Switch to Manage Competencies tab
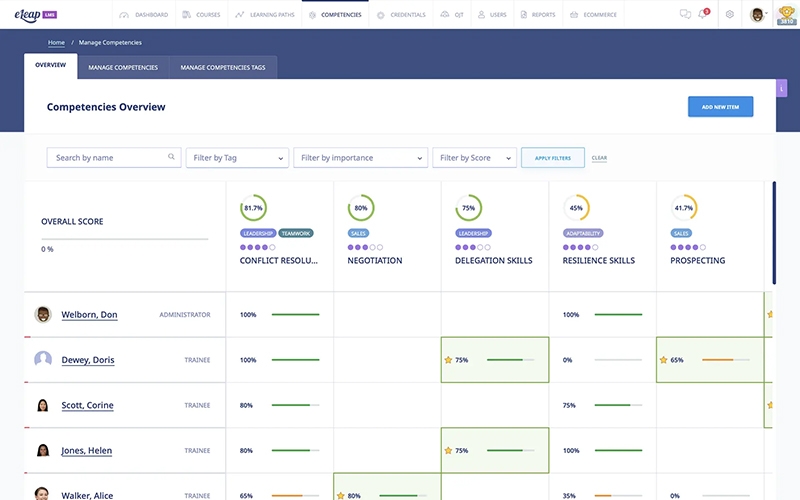800x500 pixels. tap(123, 67)
